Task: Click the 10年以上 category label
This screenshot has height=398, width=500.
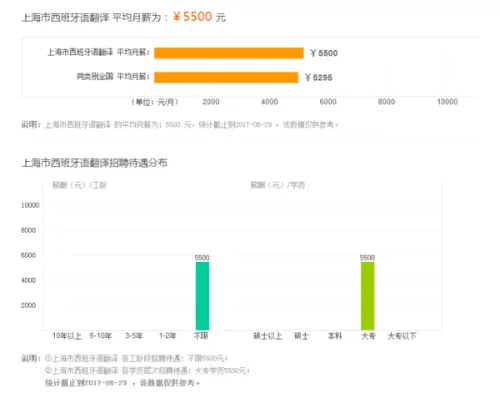Action: point(67,336)
